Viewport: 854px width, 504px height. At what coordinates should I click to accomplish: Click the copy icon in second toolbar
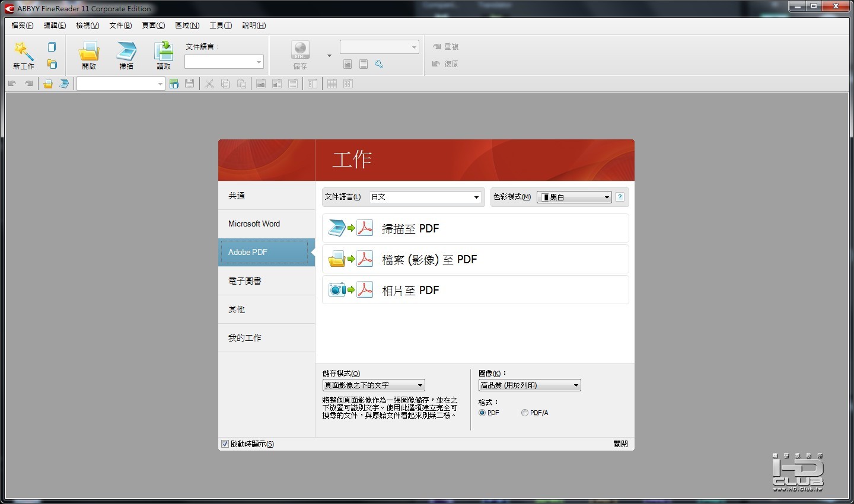click(x=225, y=84)
